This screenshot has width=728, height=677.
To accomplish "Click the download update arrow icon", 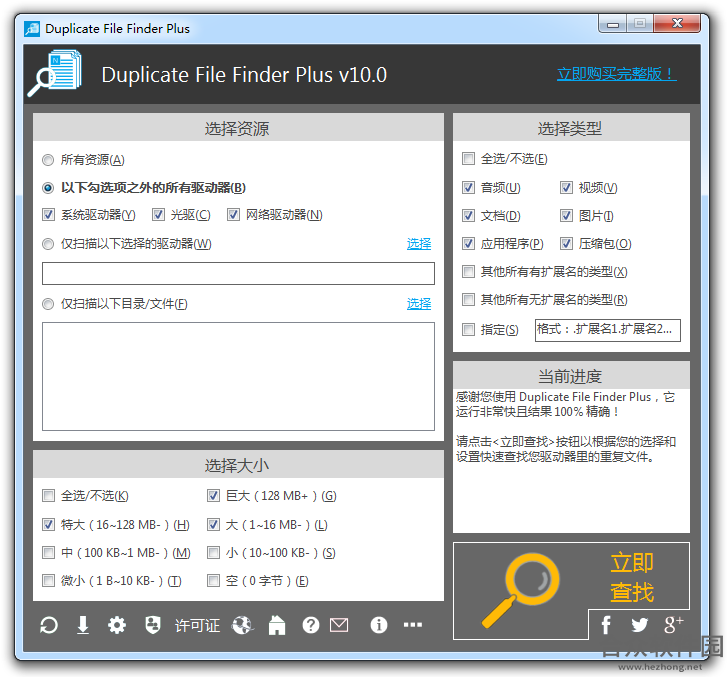I will pyautogui.click(x=83, y=625).
